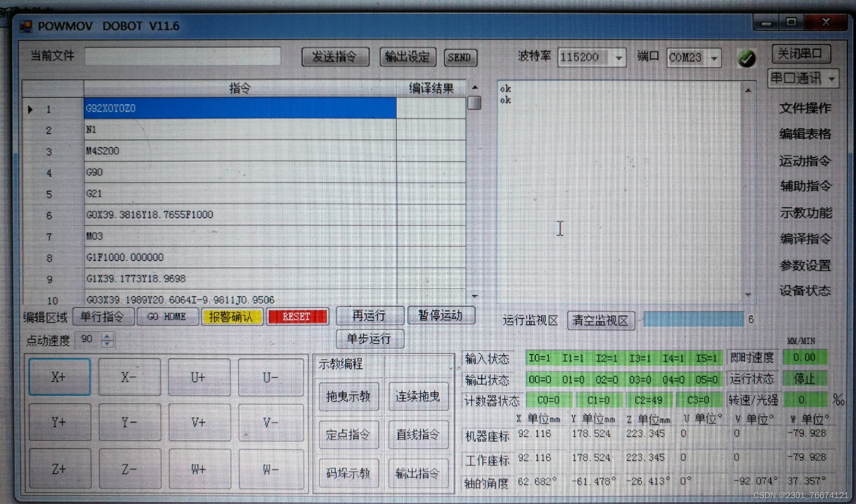The width and height of the screenshot is (856, 504).
Task: Select row 1 command G92X0Y0Z0
Action: coord(240,108)
